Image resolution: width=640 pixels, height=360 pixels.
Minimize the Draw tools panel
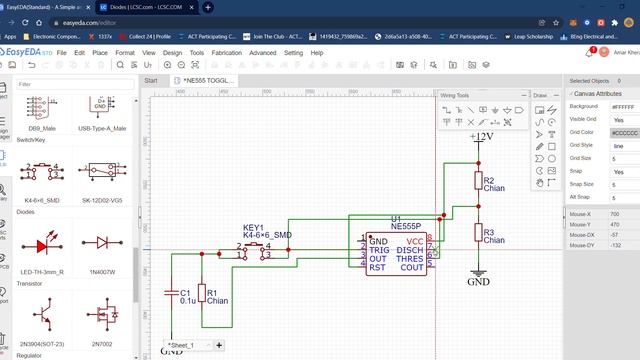click(x=556, y=95)
